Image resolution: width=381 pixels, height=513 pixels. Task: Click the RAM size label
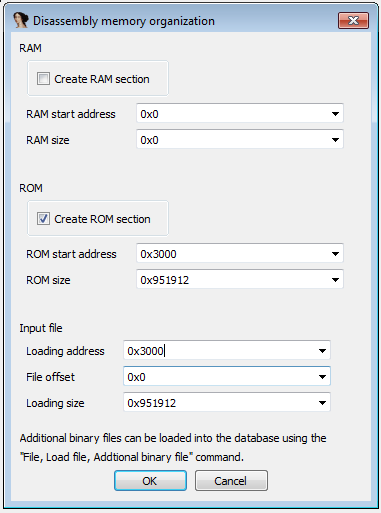(48, 140)
